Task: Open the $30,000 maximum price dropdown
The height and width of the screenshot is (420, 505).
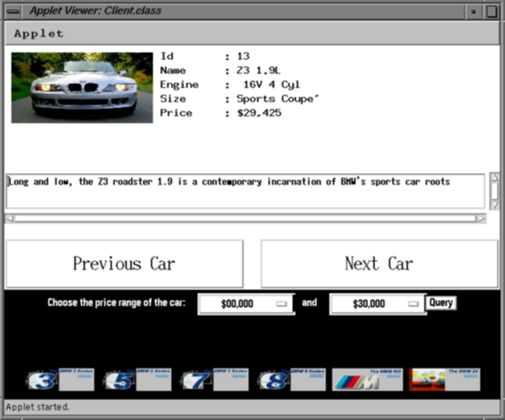Action: point(378,304)
